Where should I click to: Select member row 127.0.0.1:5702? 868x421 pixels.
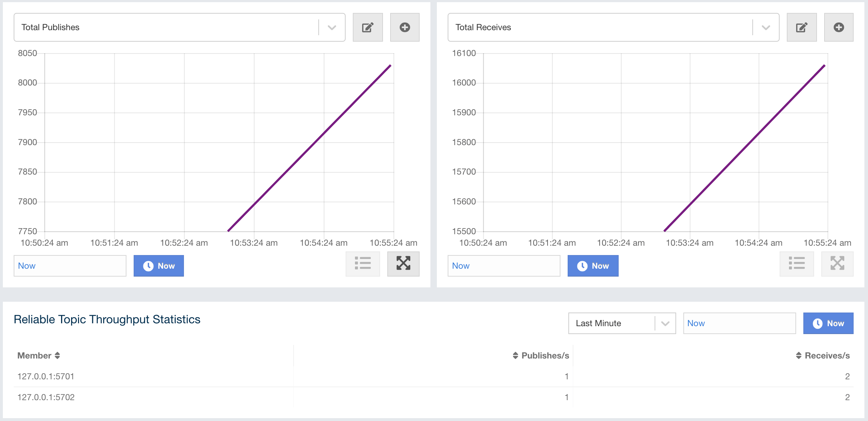[x=46, y=397]
